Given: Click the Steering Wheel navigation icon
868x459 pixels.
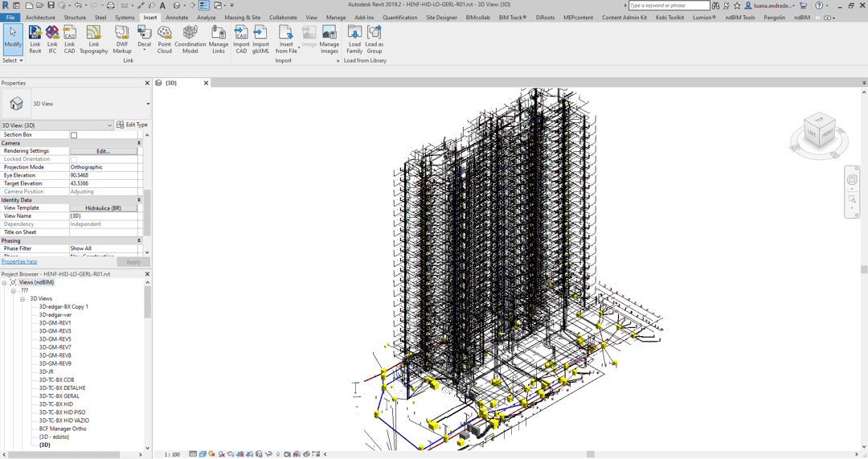Looking at the screenshot, I should tap(852, 179).
